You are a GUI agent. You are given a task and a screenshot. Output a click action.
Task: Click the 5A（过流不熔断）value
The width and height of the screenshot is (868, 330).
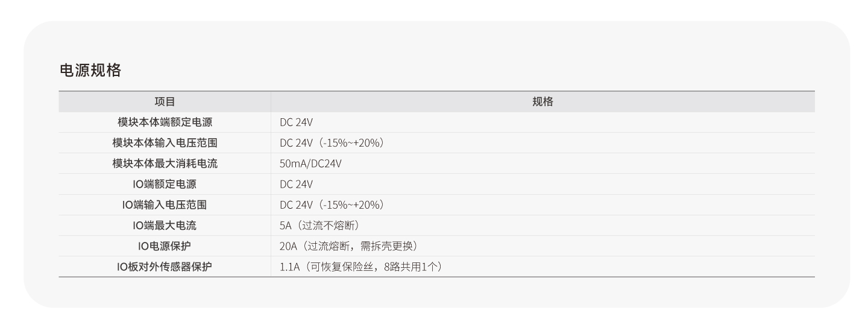point(319,226)
